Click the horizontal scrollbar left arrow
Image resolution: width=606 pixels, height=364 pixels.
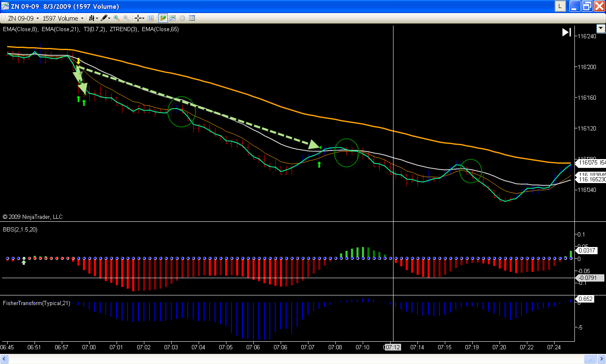pos(5,359)
